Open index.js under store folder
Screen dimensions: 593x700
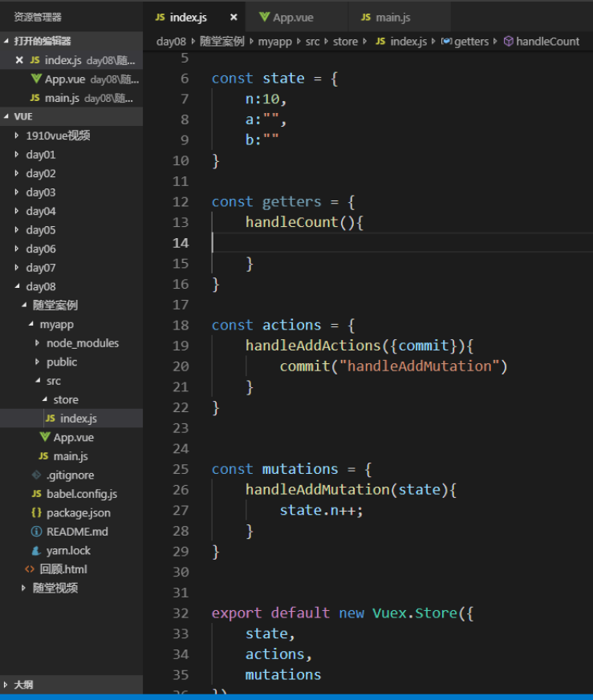[71, 419]
